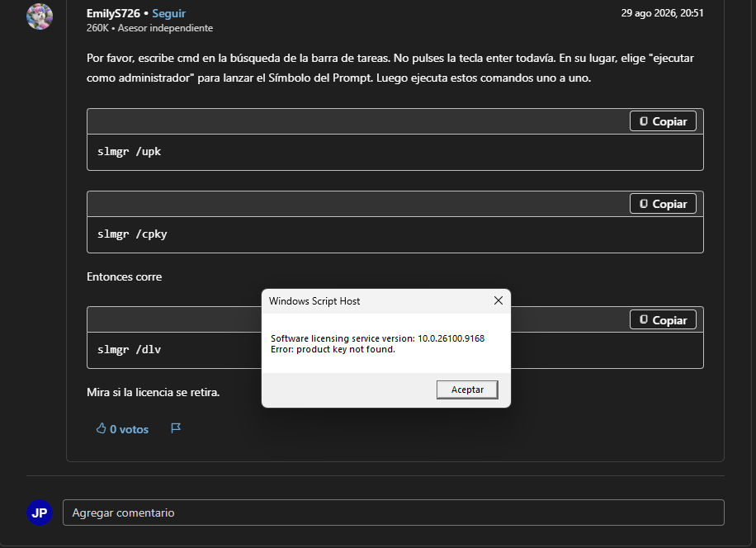Click EmilyS726's profile avatar

[40, 17]
